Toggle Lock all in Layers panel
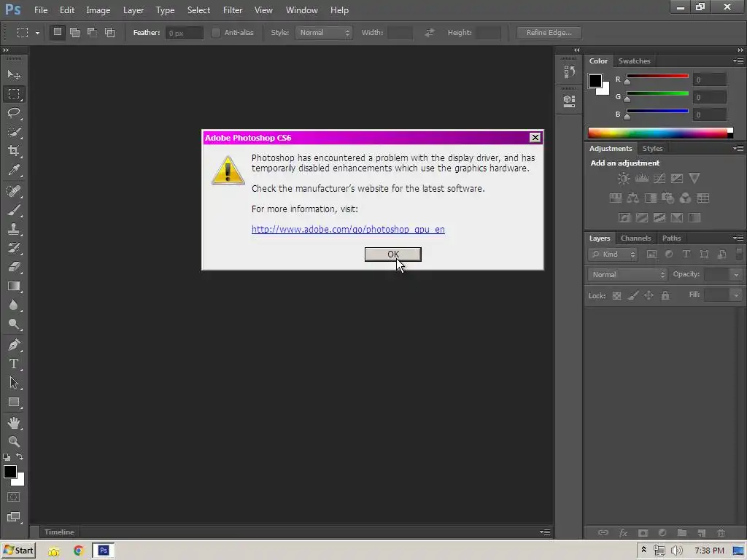This screenshot has height=560, width=747. [x=665, y=296]
